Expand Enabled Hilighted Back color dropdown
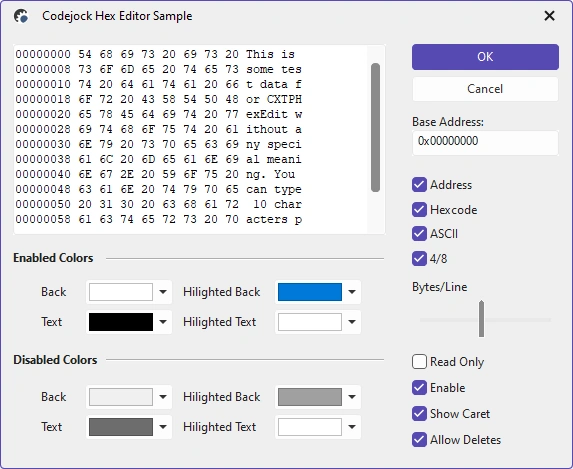The image size is (573, 469). pos(352,292)
